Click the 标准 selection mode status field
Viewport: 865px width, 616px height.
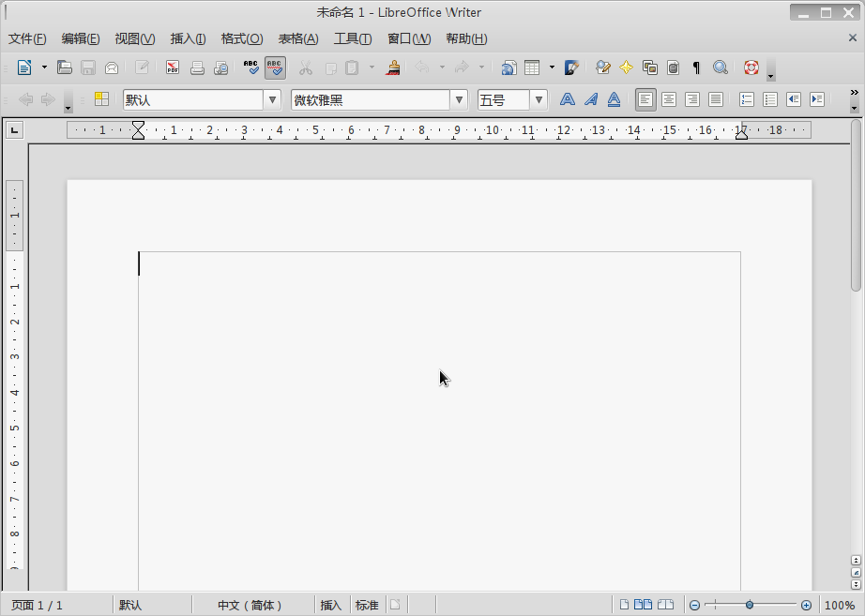coord(367,605)
